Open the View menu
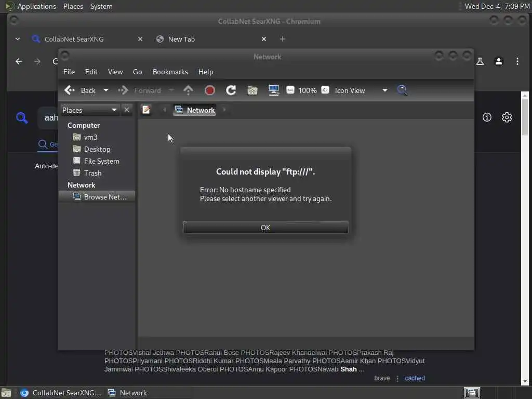 115,72
